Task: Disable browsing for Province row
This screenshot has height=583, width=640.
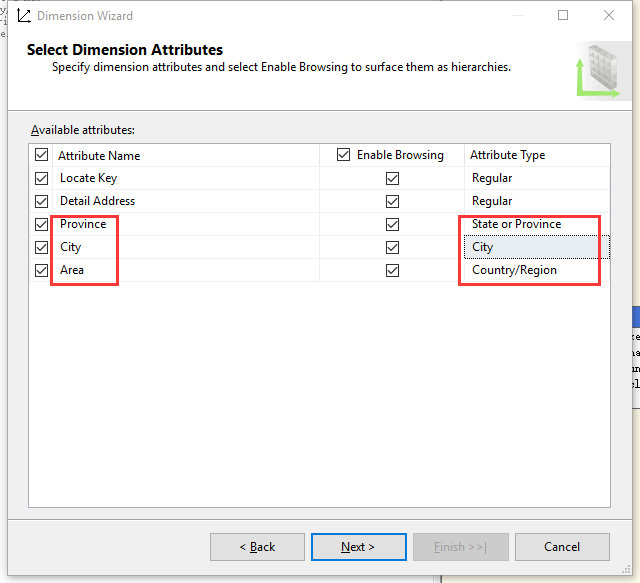Action: point(392,224)
